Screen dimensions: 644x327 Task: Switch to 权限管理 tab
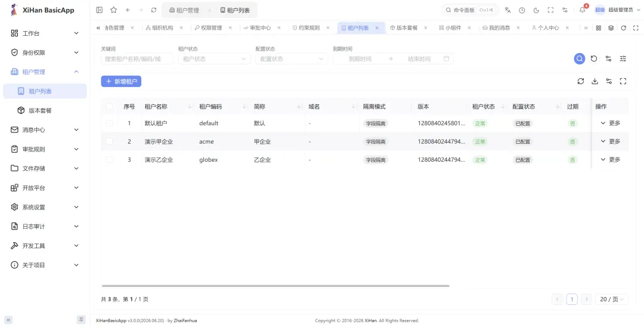(208, 28)
